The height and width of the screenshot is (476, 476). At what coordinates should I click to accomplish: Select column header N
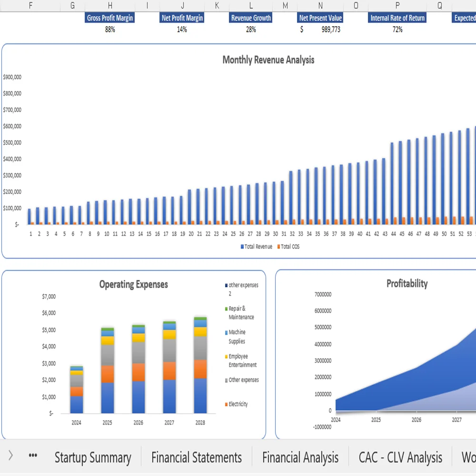pos(320,5)
